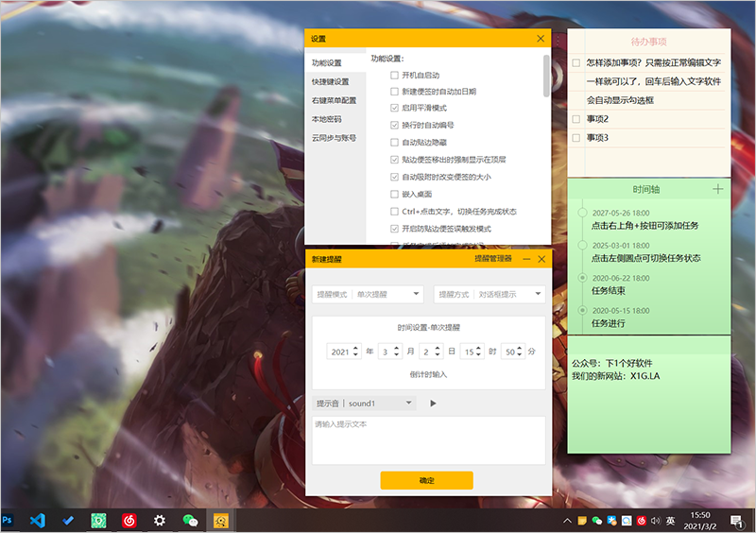Image resolution: width=756 pixels, height=533 pixels.
Task: Click the NetEase Music taskbar icon
Action: click(129, 520)
